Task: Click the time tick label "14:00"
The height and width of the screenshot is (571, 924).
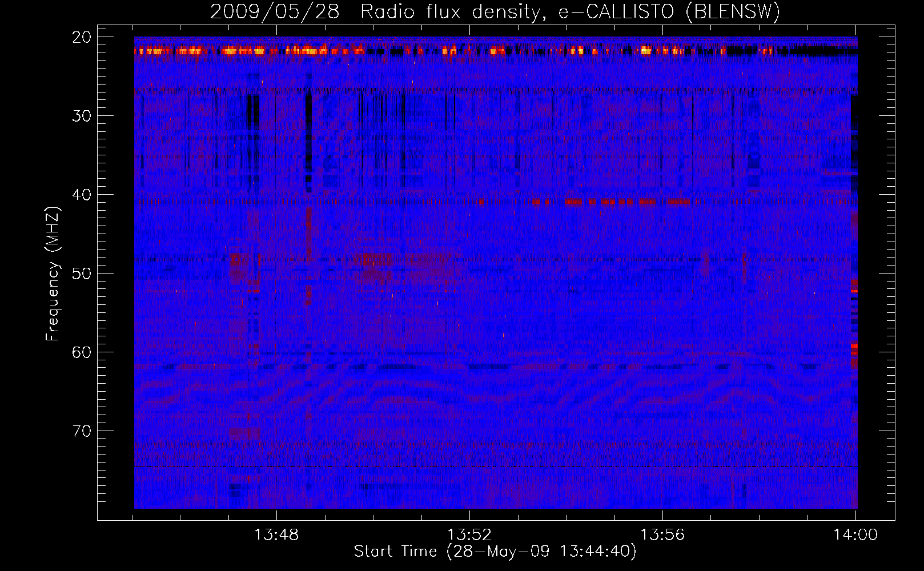Action: [855, 534]
